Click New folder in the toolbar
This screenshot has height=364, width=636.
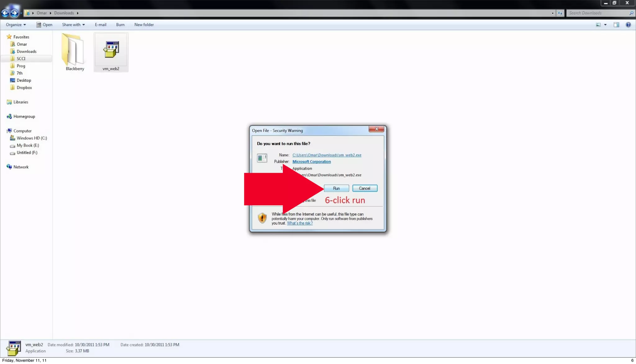click(144, 25)
